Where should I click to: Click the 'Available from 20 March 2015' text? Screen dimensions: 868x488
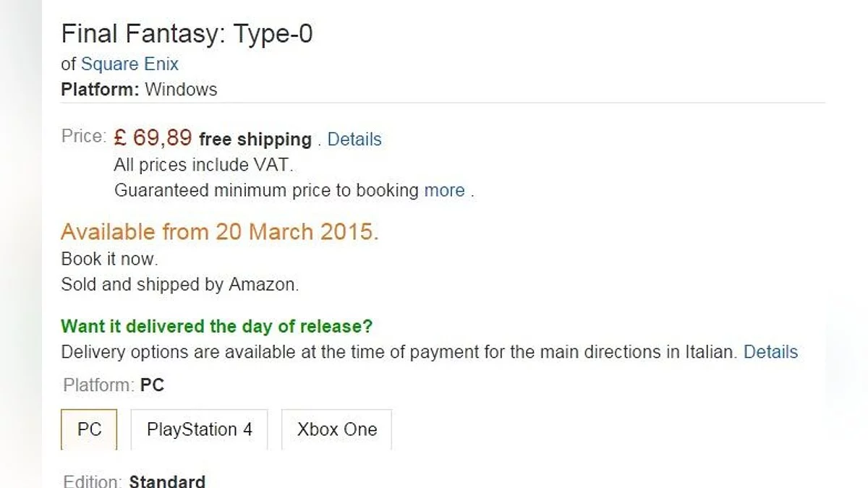click(x=219, y=232)
